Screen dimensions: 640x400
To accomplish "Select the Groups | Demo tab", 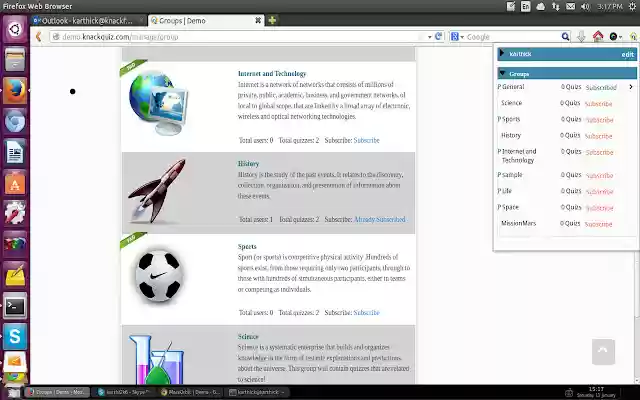I will 206,20.
